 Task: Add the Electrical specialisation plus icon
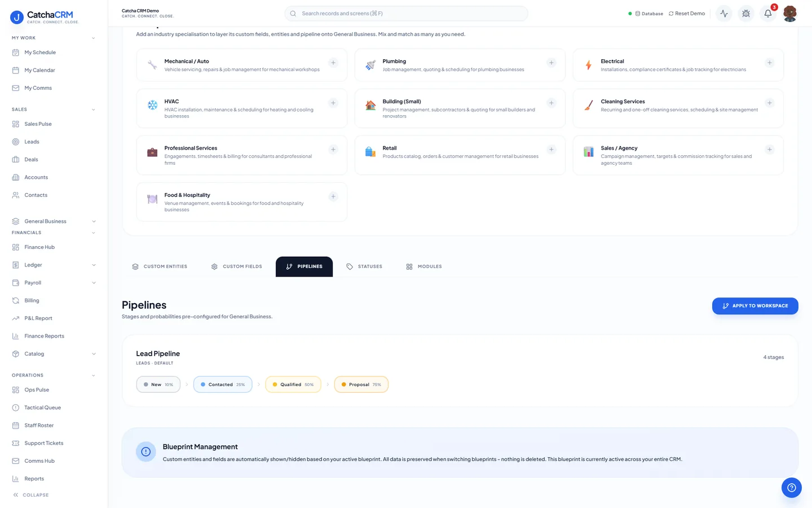[x=770, y=63]
